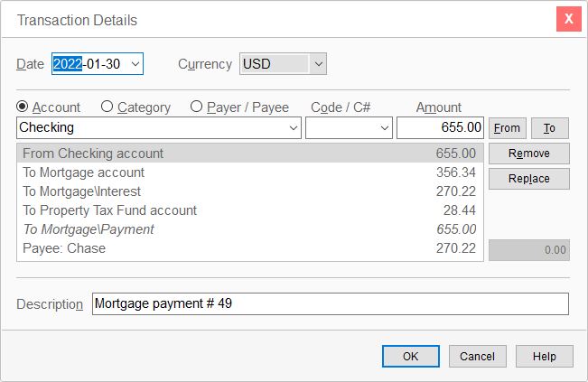The width and height of the screenshot is (588, 382).
Task: Select the Category radio button
Action: pyautogui.click(x=107, y=107)
